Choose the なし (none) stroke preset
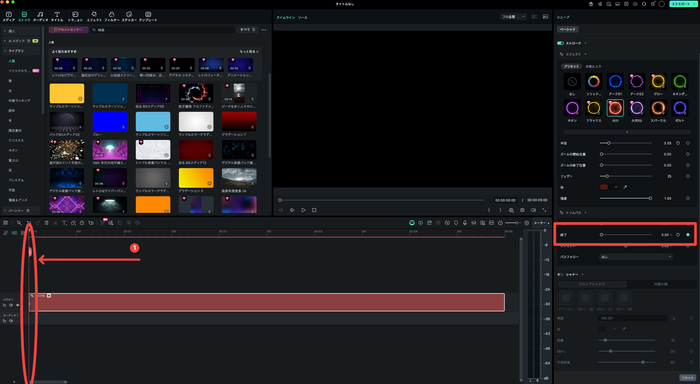 [572, 82]
